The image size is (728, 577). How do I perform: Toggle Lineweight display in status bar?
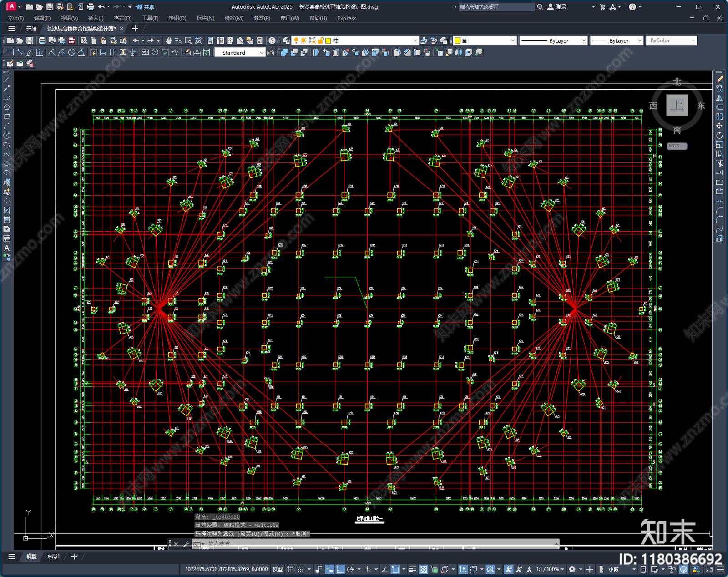413,569
